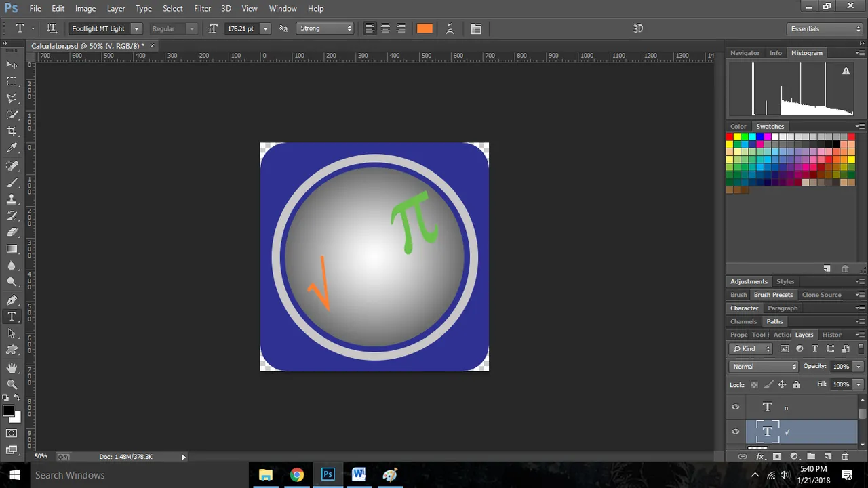Open the Fill slider dropdown
The width and height of the screenshot is (868, 488).
click(x=859, y=384)
